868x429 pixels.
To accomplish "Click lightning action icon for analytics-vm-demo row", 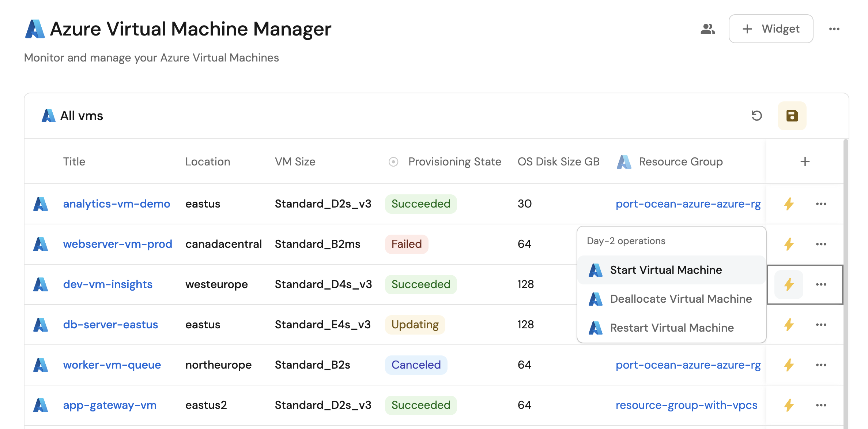I will (x=789, y=204).
